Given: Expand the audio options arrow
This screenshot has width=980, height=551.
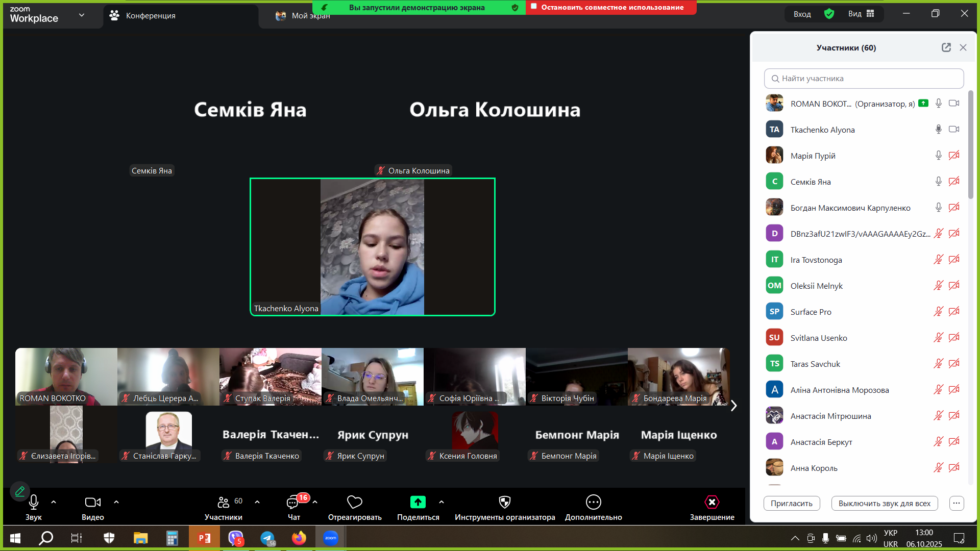Looking at the screenshot, I should (54, 503).
